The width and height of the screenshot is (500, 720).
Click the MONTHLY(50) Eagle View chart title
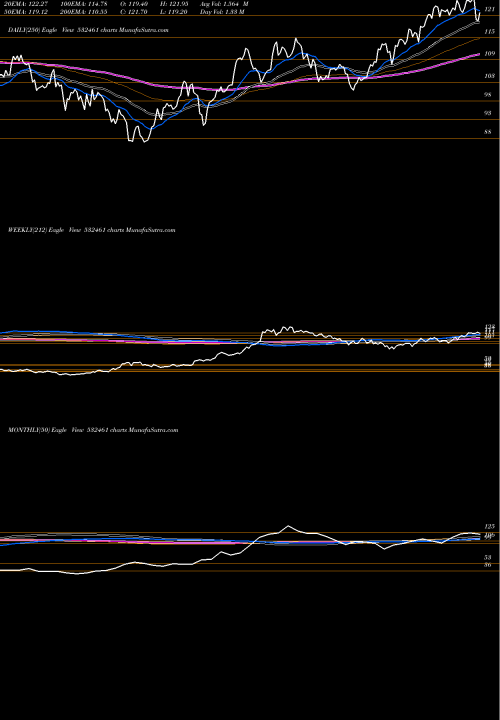click(x=93, y=430)
